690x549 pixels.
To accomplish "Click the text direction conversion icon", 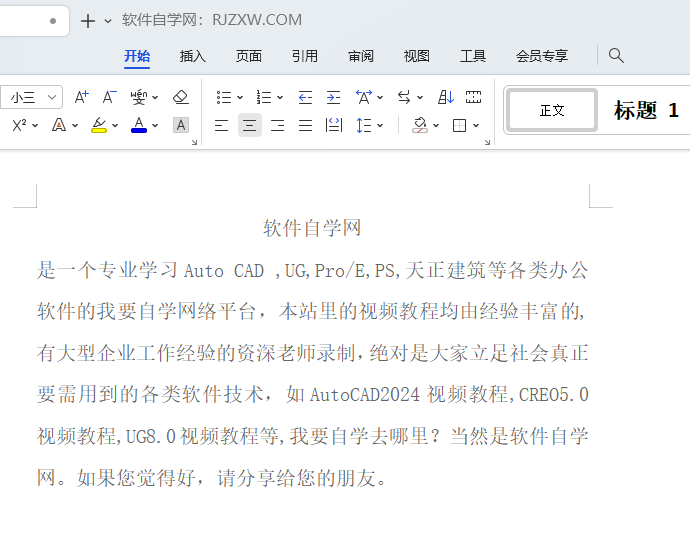I will pyautogui.click(x=404, y=97).
